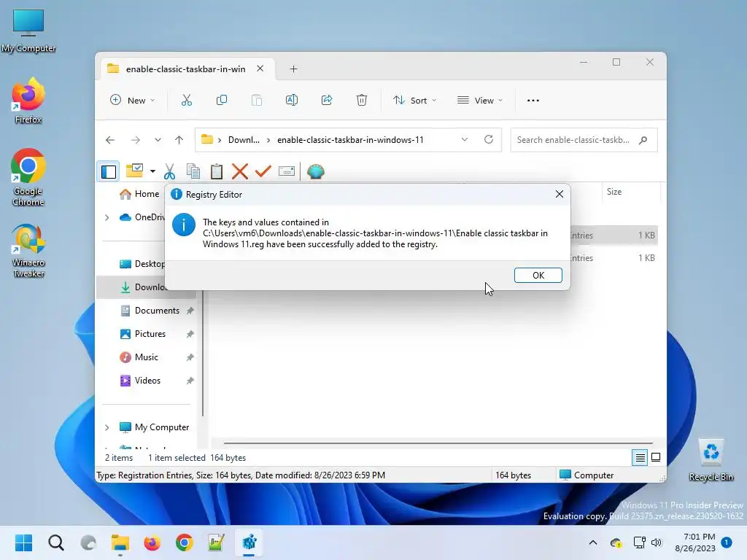Click the classic toolbar Copy icon
The width and height of the screenshot is (747, 560).
click(x=193, y=171)
